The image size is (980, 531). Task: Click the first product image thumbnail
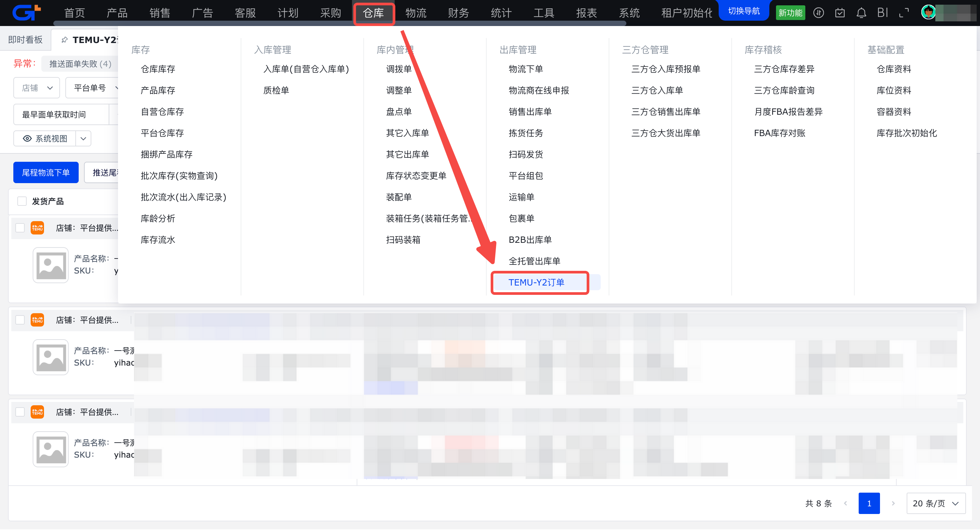coord(51,265)
